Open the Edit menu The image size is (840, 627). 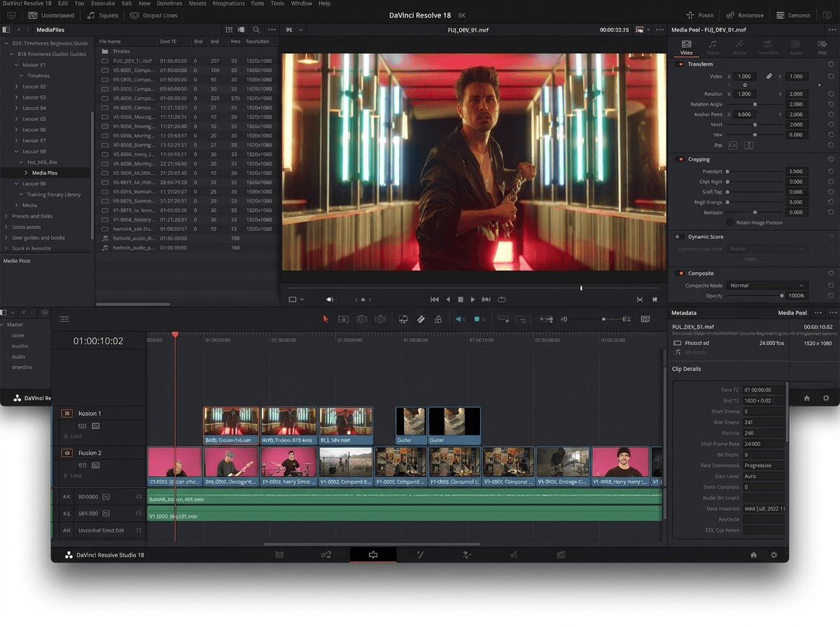point(63,3)
